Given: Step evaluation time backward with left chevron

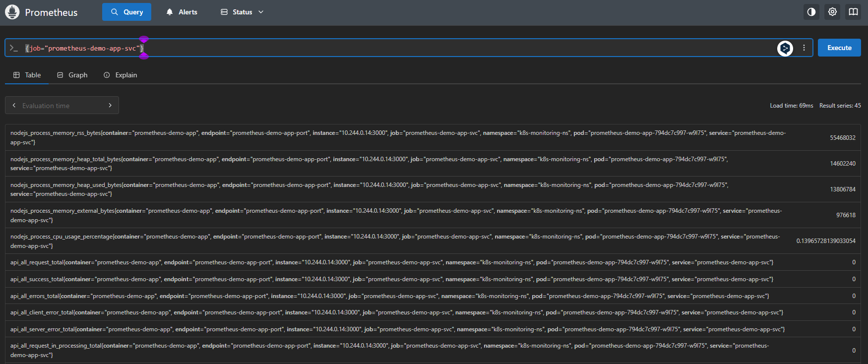Looking at the screenshot, I should pyautogui.click(x=14, y=105).
